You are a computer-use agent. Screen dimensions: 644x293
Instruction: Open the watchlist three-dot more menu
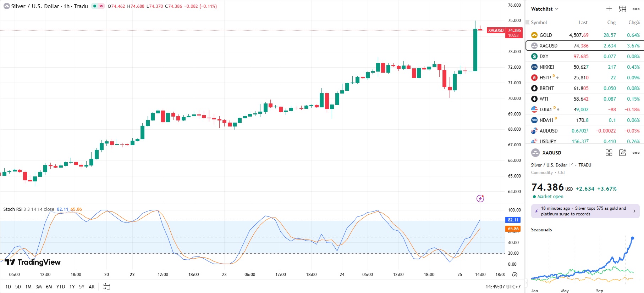[636, 9]
